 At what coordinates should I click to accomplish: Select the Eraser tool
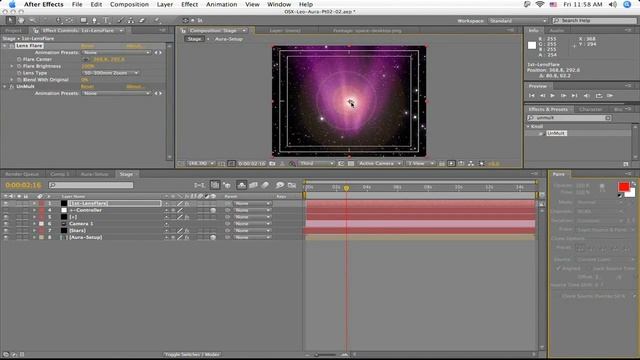142,20
